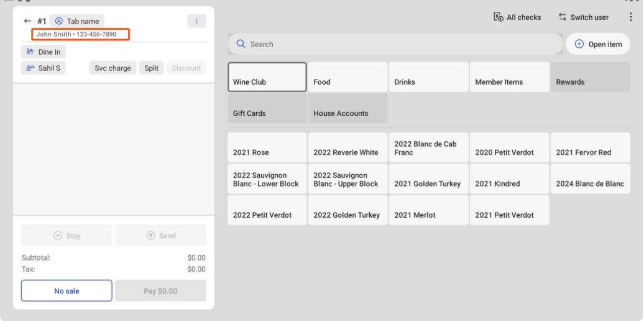Open the House Accounts group
644x321 pixels.
(348, 108)
